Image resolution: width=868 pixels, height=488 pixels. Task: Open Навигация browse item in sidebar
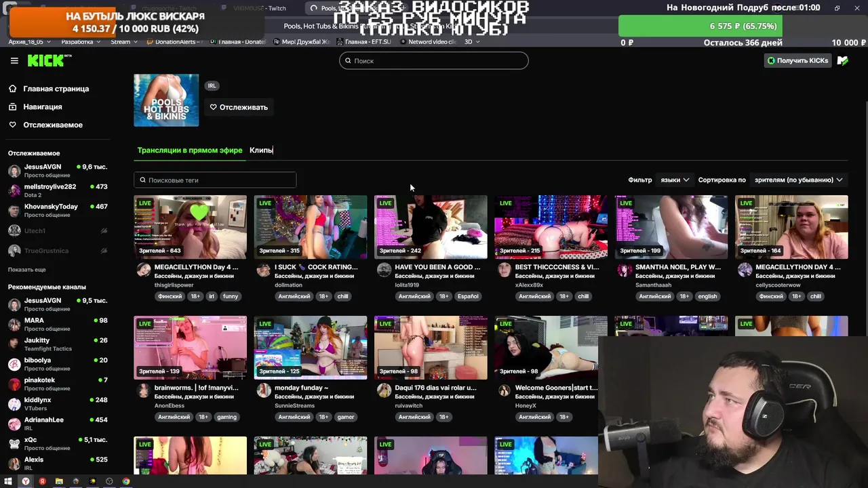pyautogui.click(x=43, y=106)
